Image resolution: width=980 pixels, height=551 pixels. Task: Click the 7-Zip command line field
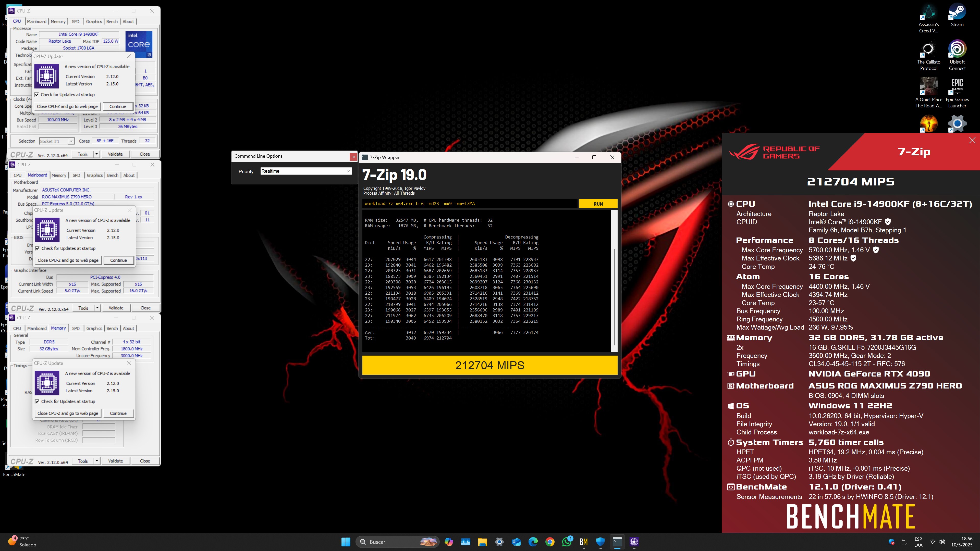(470, 204)
